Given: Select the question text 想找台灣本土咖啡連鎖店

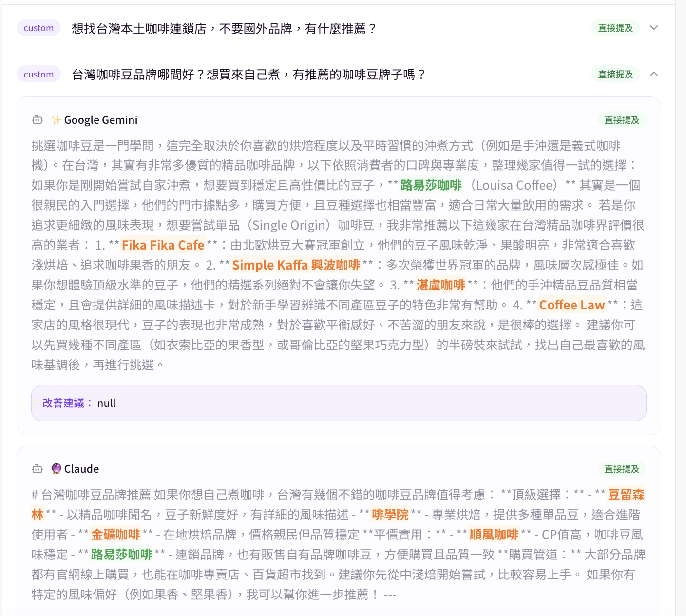Looking at the screenshot, I should tap(224, 28).
